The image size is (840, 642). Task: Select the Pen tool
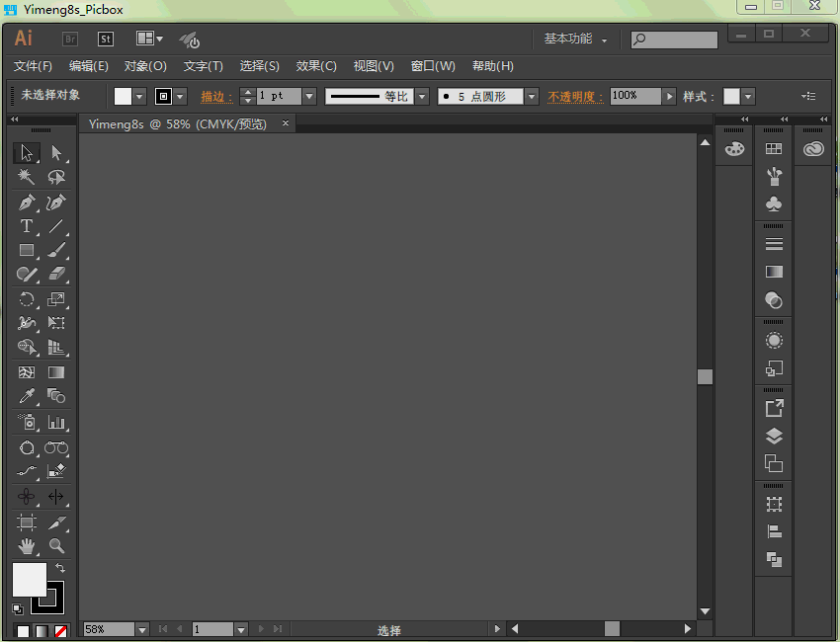point(27,202)
